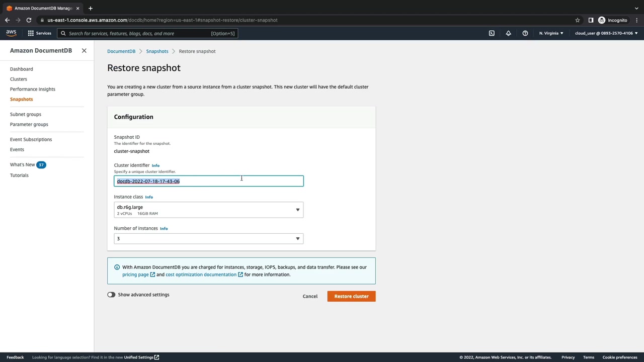Close the Amazon DocumentDB side navigation
644x362 pixels.
84,51
